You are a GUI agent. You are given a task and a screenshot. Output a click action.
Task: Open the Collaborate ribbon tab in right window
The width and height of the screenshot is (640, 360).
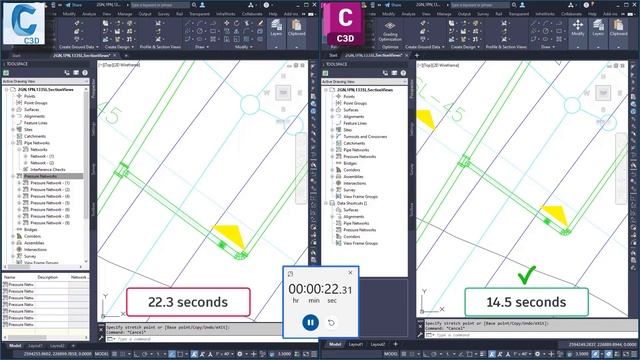(x=571, y=14)
